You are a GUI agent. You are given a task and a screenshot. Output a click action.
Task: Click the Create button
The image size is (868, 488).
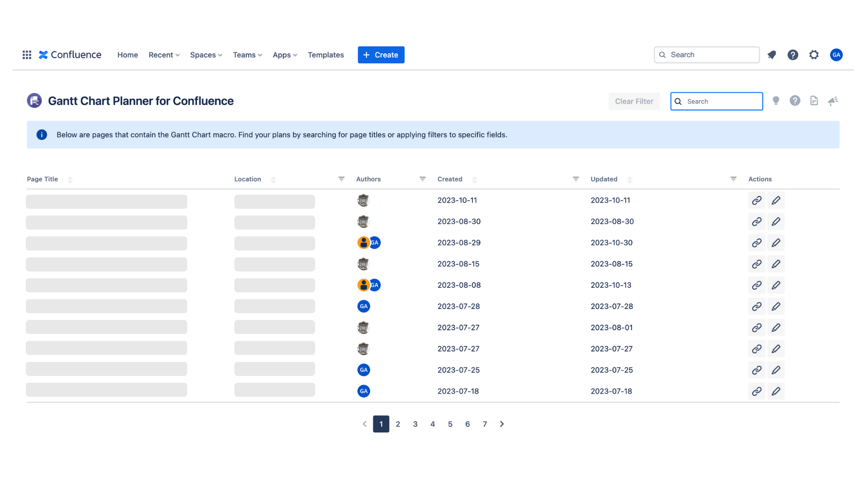click(381, 55)
